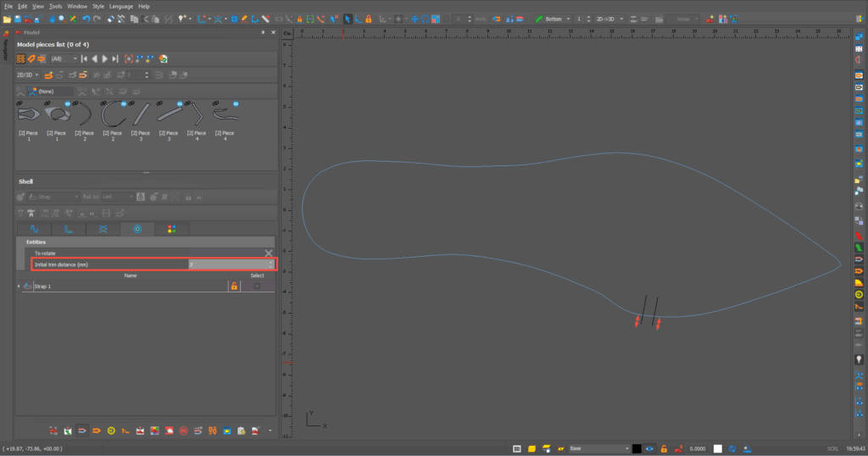Click the open folder icon in main toolbar
The width and height of the screenshot is (868, 456).
click(7, 19)
